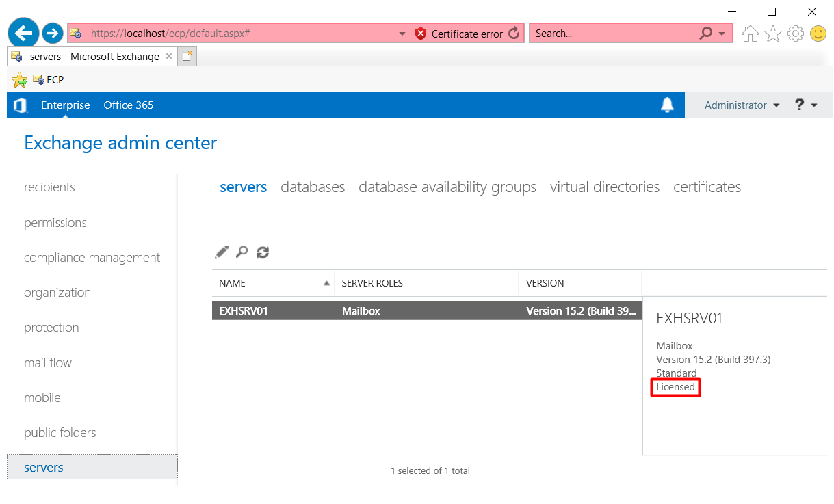
Task: Open recipients in left navigation
Action: click(49, 187)
